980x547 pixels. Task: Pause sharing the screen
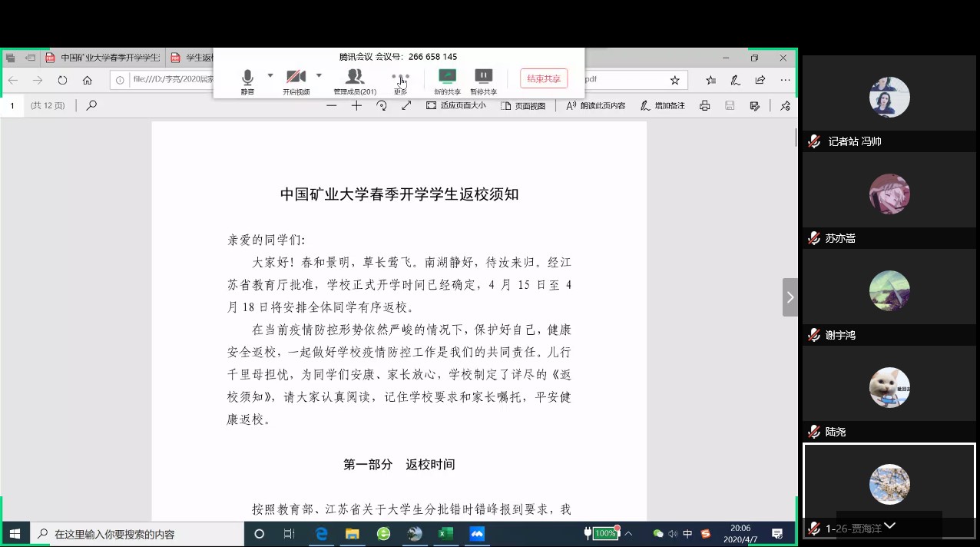coord(483,78)
